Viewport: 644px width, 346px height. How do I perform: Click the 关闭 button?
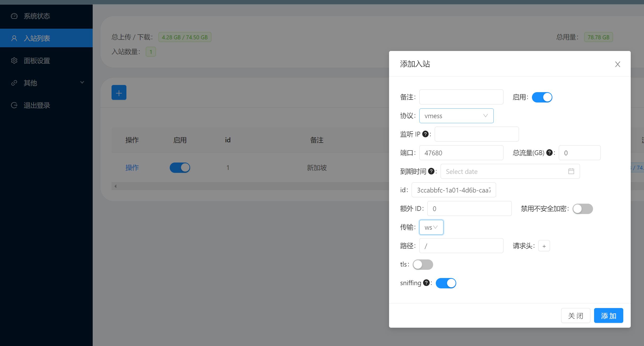point(575,315)
